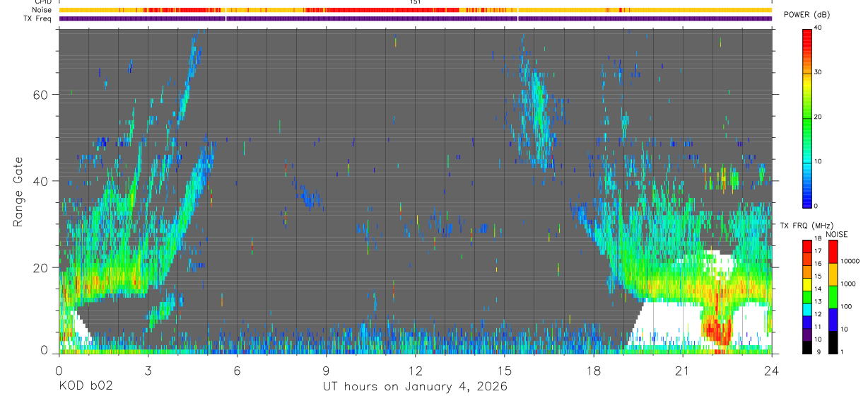
Task: Click the '24' UT hour axis label
Action: click(772, 371)
